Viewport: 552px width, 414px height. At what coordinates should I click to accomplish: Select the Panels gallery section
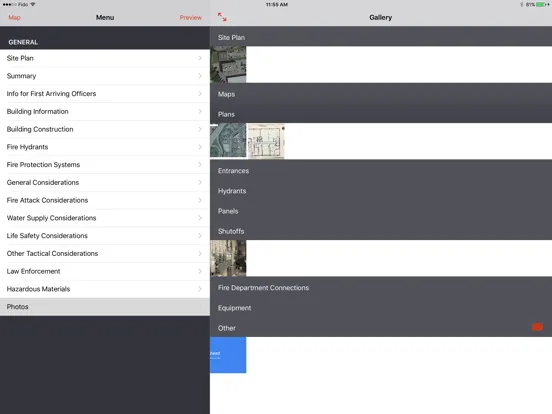(x=381, y=211)
